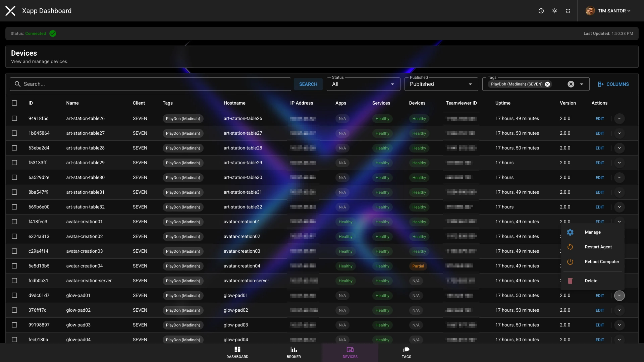Select the Devices bottom tab
The image size is (644, 362).
[350, 353]
